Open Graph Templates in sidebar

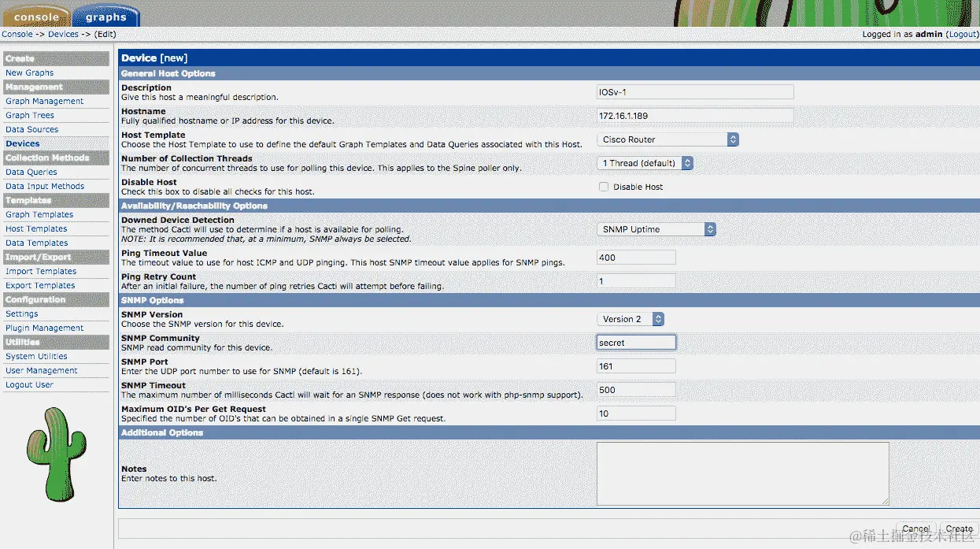(39, 214)
